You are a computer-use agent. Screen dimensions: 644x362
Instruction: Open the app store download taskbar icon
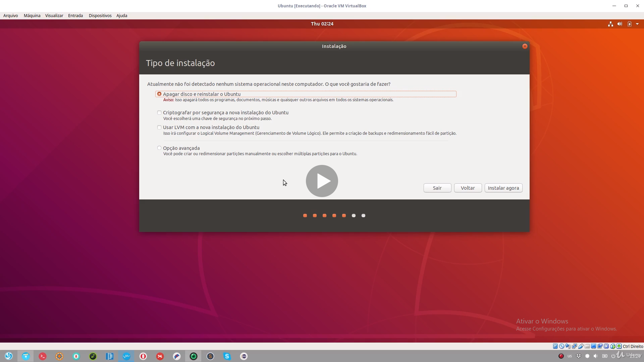coord(76,356)
